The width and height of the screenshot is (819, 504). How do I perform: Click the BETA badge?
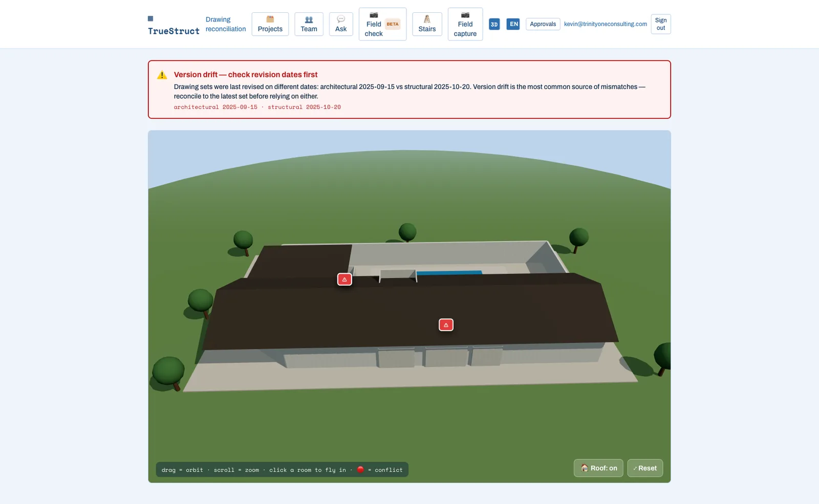click(x=393, y=24)
